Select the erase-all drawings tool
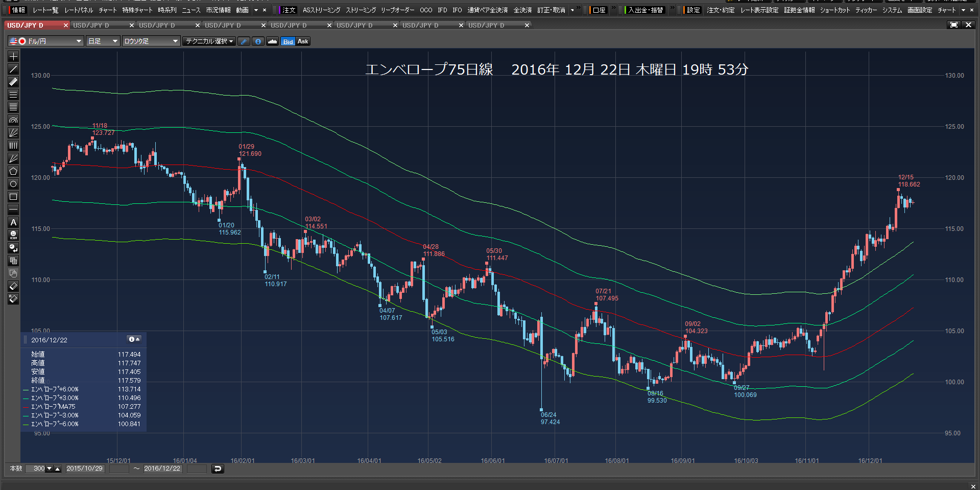The height and width of the screenshot is (490, 980). pyautogui.click(x=13, y=299)
